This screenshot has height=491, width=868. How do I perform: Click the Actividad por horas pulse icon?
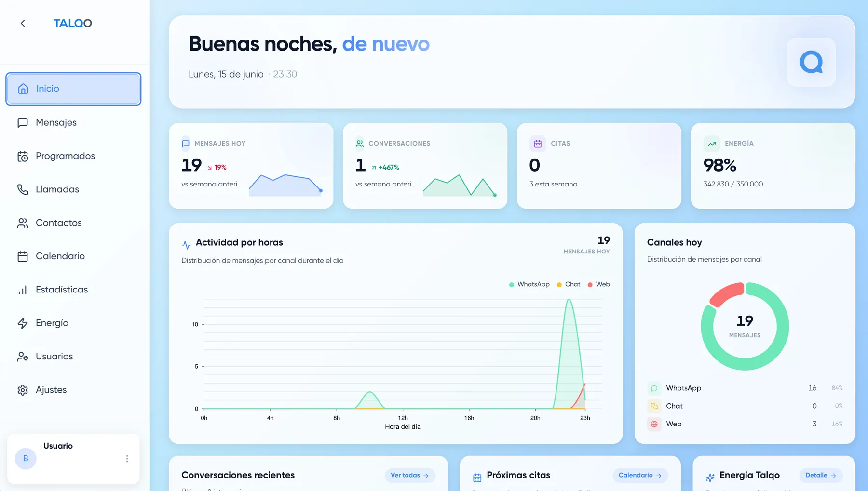click(186, 244)
